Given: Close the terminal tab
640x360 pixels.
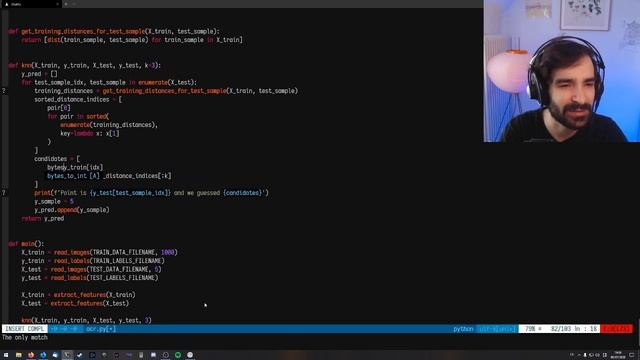Looking at the screenshot, I should (x=57, y=4).
